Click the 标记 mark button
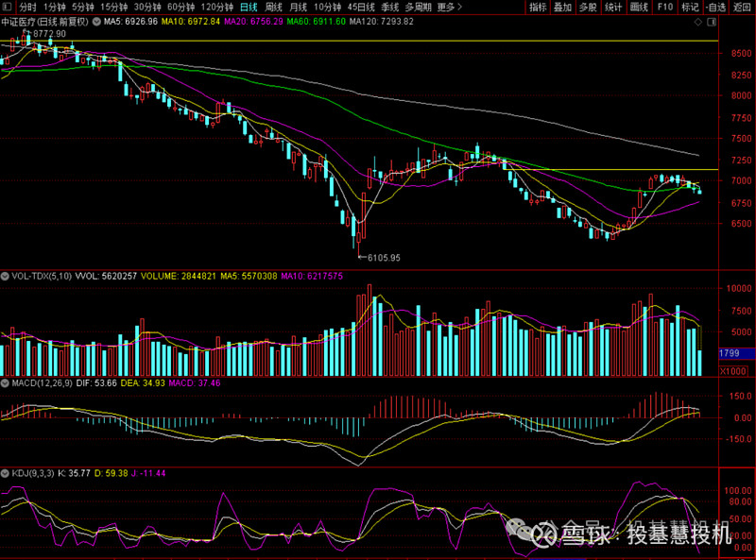 click(690, 8)
